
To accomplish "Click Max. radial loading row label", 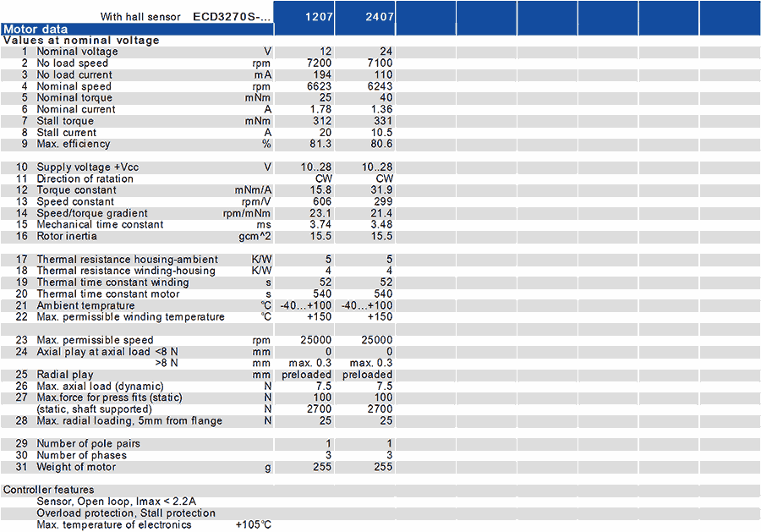I will (129, 421).
